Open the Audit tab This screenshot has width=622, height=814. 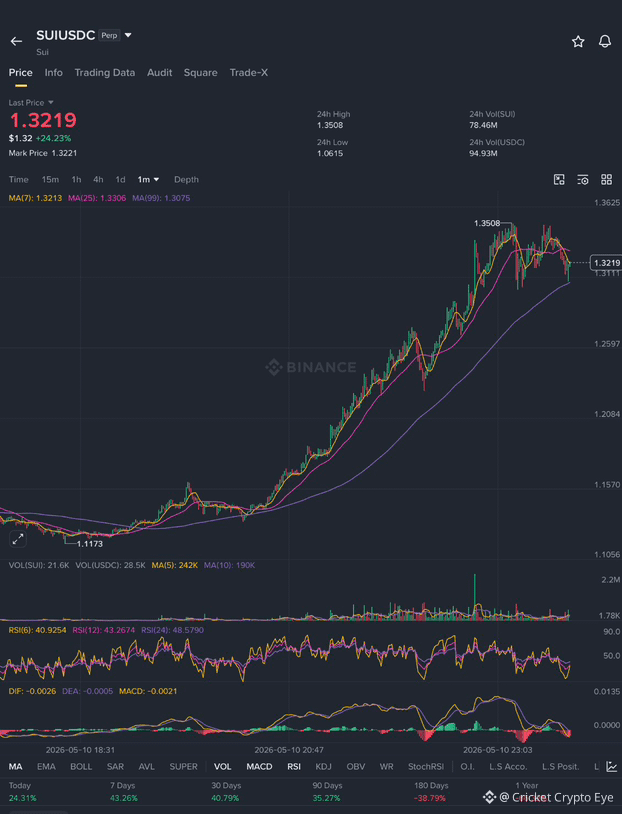[x=159, y=73]
